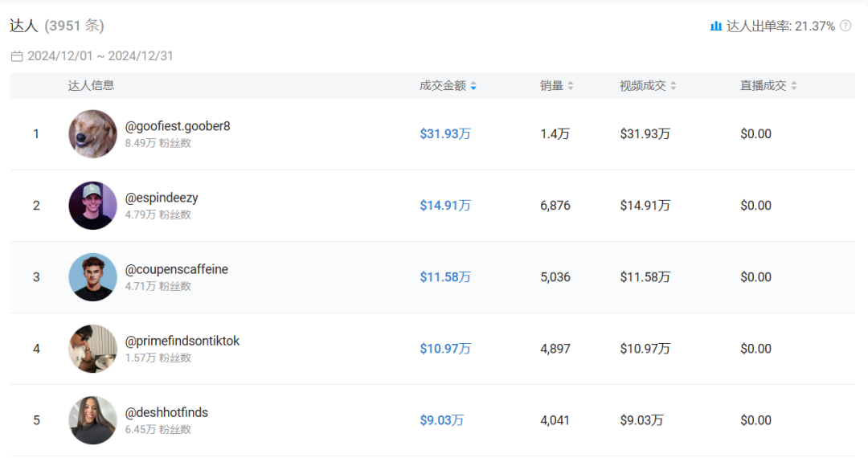Sort the table by 视频成交 column

pyautogui.click(x=674, y=86)
